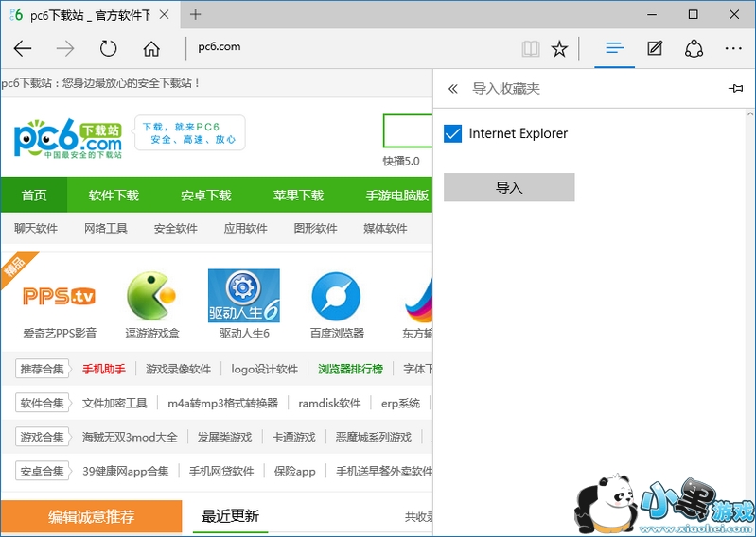756x537 pixels.
Task: Click the 快播5.0 search suggestion
Action: (401, 161)
